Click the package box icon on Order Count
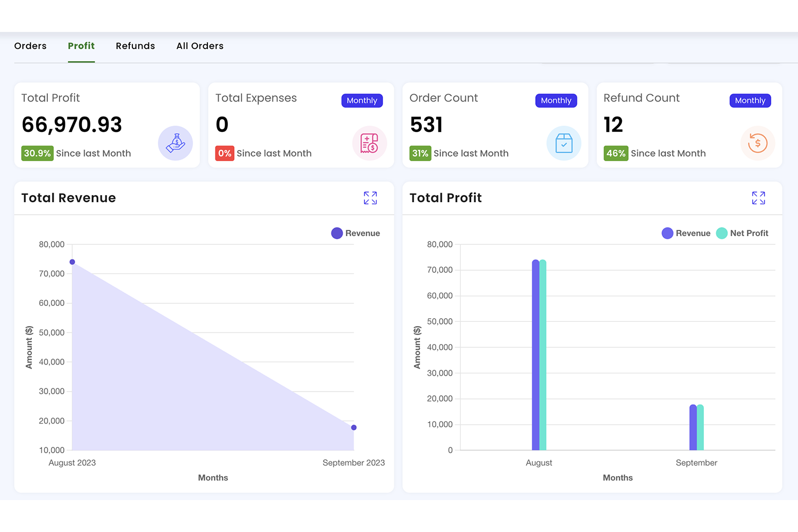Screen dimensions: 798x532 click(564, 143)
